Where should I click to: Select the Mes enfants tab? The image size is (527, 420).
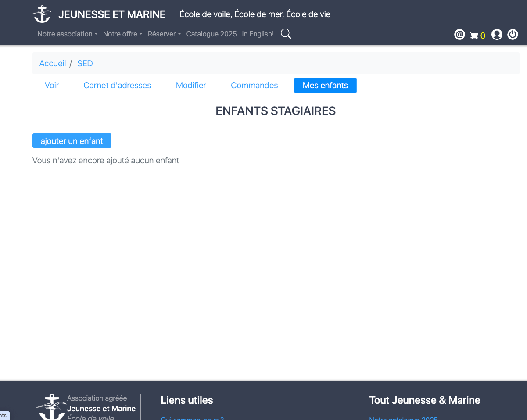(x=325, y=86)
